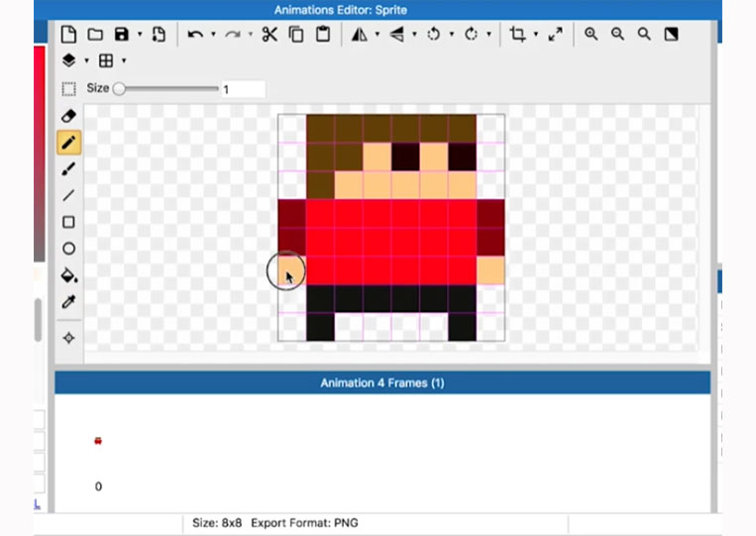The width and height of the screenshot is (756, 536).
Task: Click the resize canvas diagonal arrows icon
Action: (x=556, y=35)
